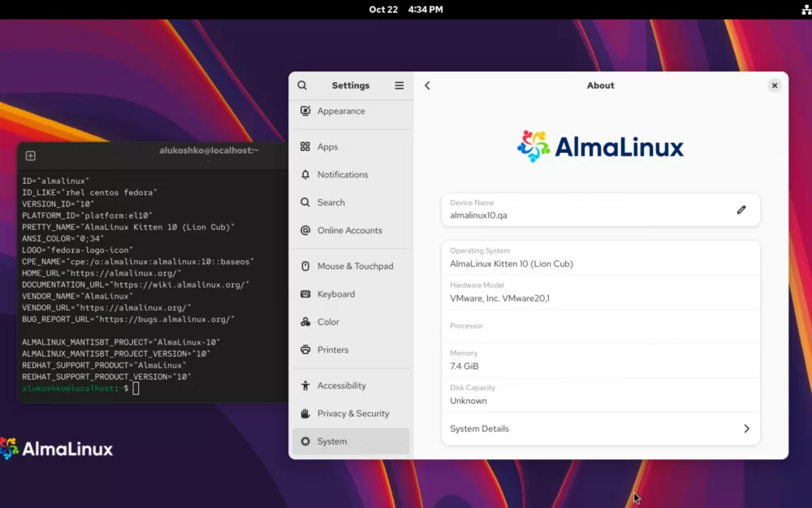Click the terminal prompt cursor
Image resolution: width=812 pixels, height=508 pixels.
click(x=136, y=389)
